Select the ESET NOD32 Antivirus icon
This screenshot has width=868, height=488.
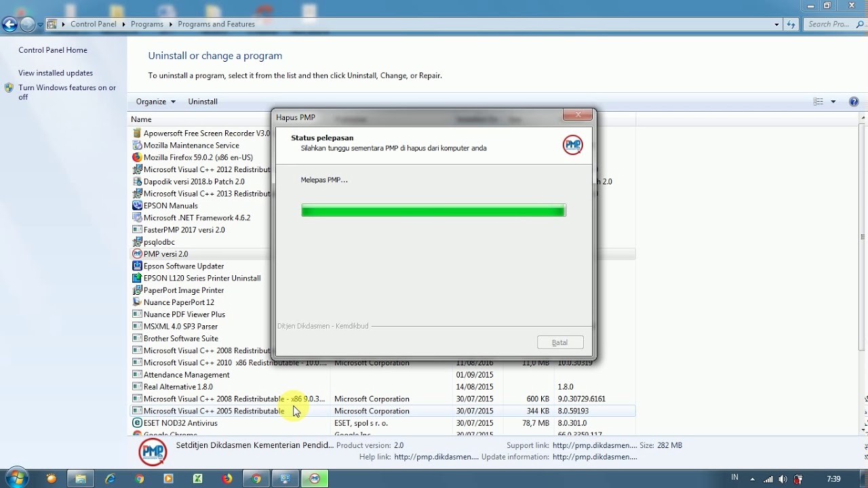137,423
